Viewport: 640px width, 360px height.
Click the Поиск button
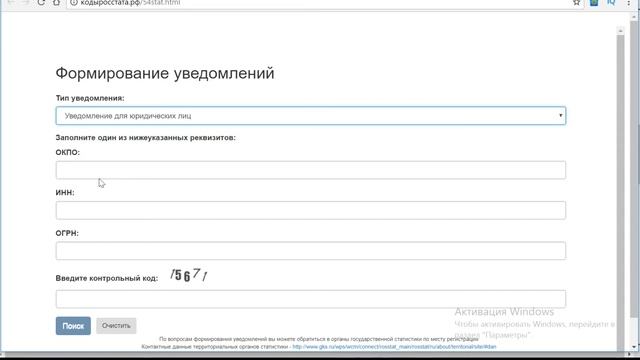pyautogui.click(x=73, y=326)
